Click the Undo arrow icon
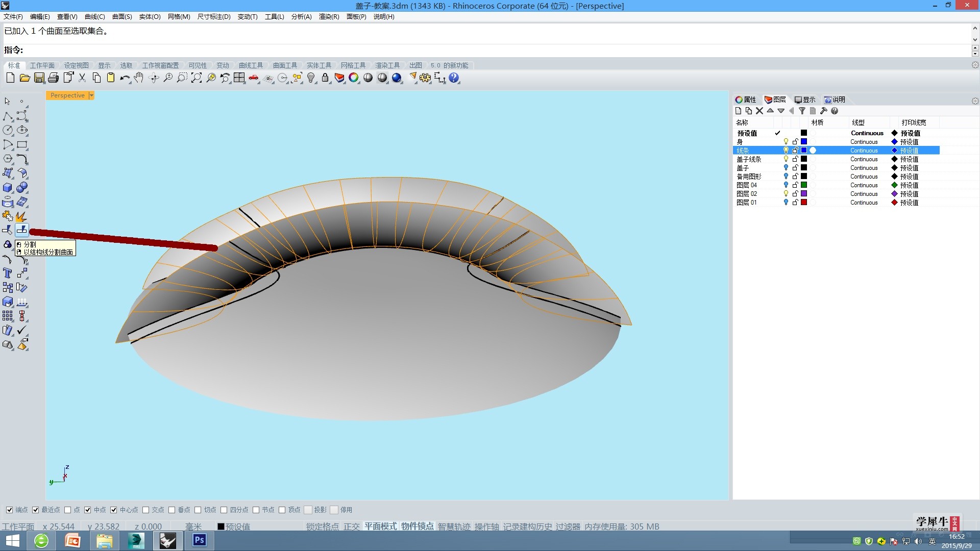 [125, 78]
